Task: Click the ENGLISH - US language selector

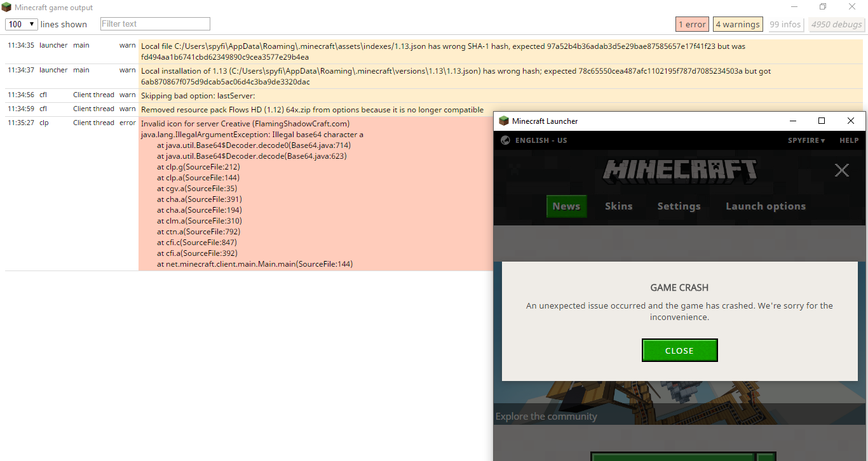Action: (x=541, y=140)
